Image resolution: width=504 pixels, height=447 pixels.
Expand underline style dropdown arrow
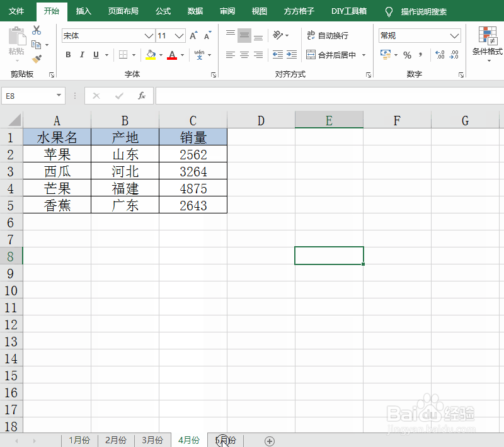[107, 55]
